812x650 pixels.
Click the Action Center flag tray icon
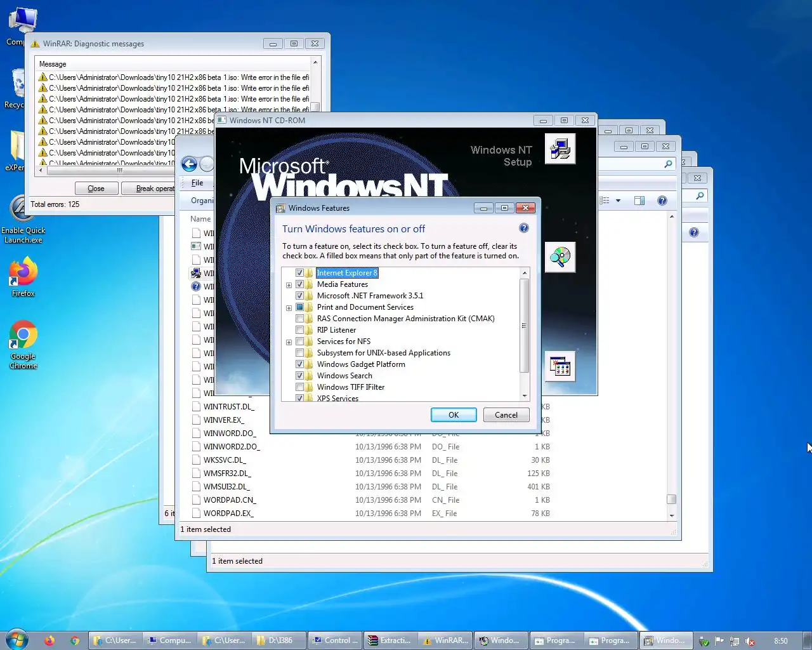[719, 641]
